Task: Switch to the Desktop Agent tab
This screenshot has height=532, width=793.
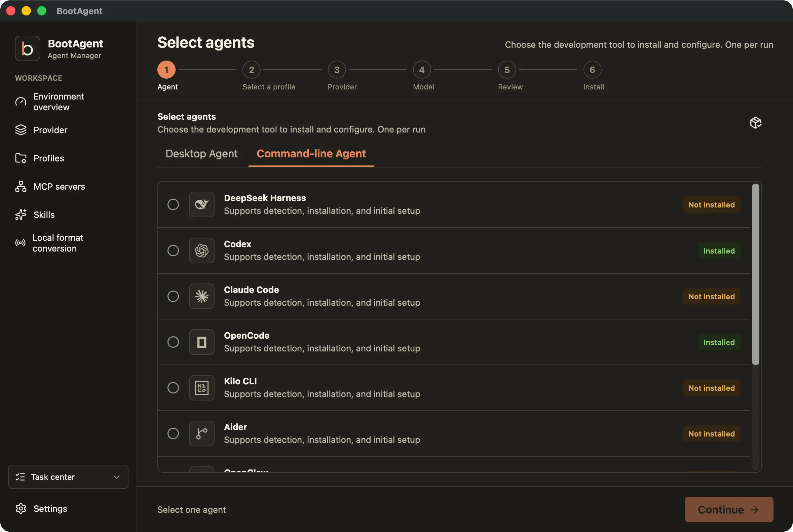Action: tap(201, 154)
